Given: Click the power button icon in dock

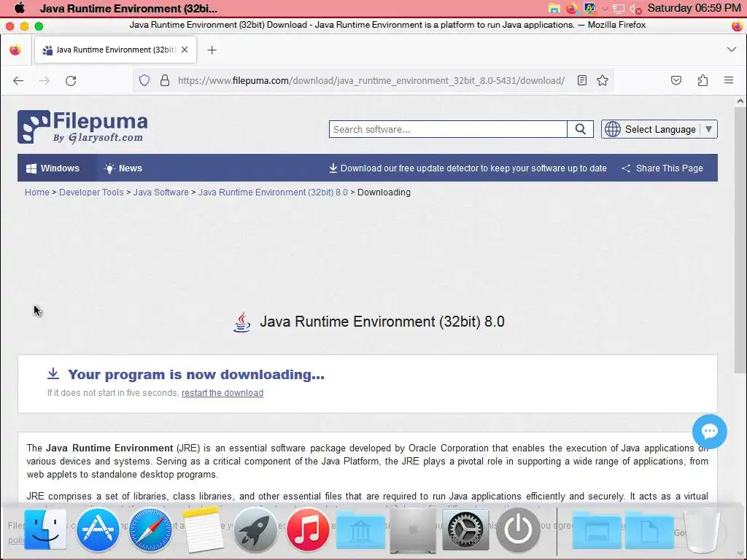Looking at the screenshot, I should coord(518,529).
